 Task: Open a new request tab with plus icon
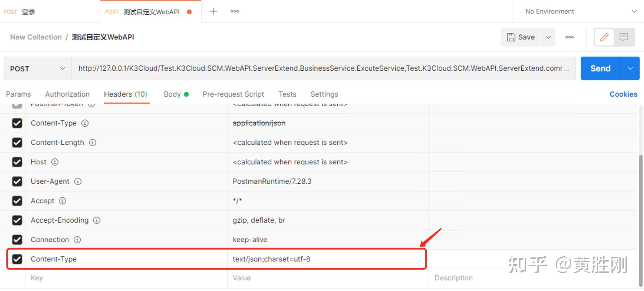click(x=213, y=11)
